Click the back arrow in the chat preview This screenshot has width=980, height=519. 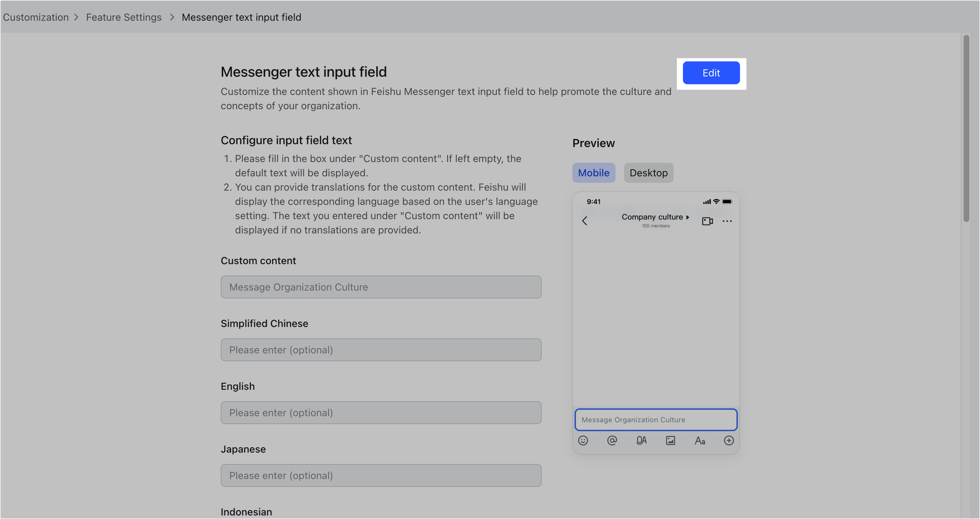pyautogui.click(x=585, y=221)
